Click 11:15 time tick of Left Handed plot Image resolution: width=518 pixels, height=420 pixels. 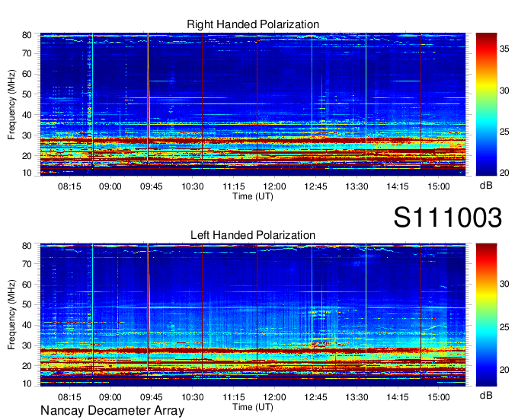pyautogui.click(x=234, y=397)
